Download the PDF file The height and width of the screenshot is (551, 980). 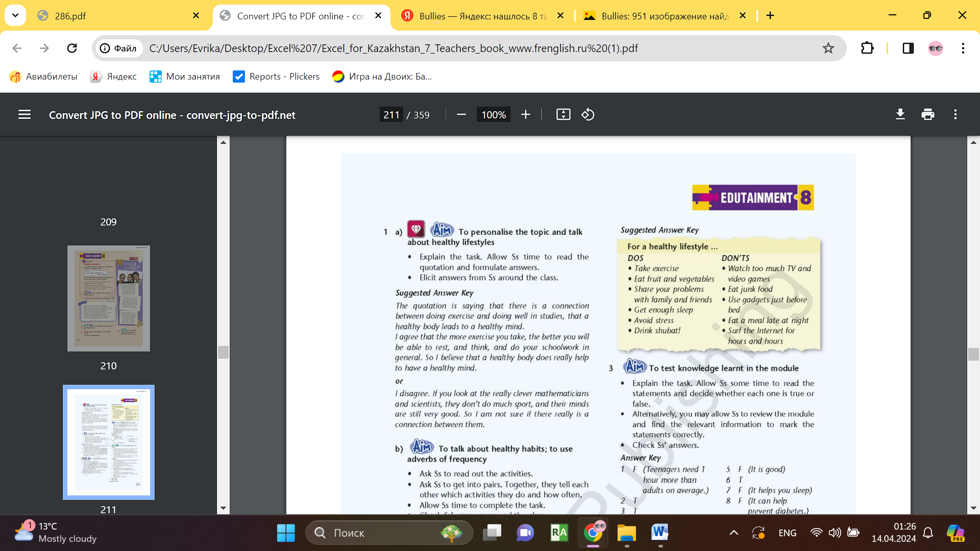pyautogui.click(x=900, y=115)
